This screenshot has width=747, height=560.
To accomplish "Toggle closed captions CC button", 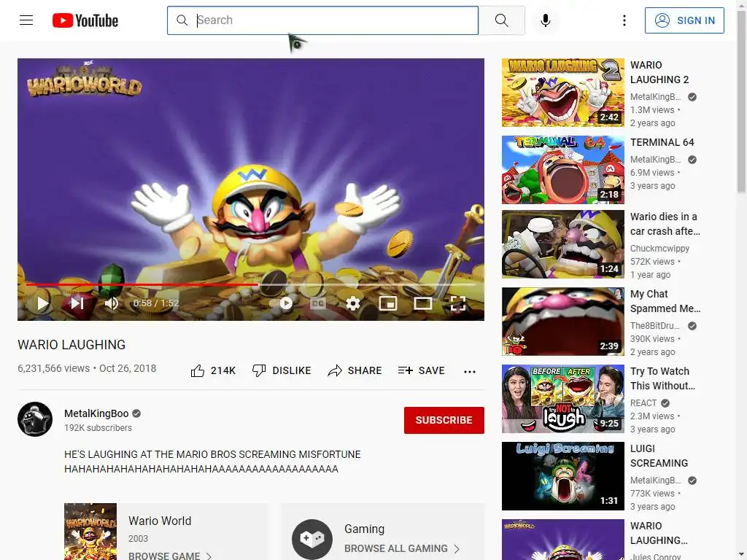I will 318,303.
